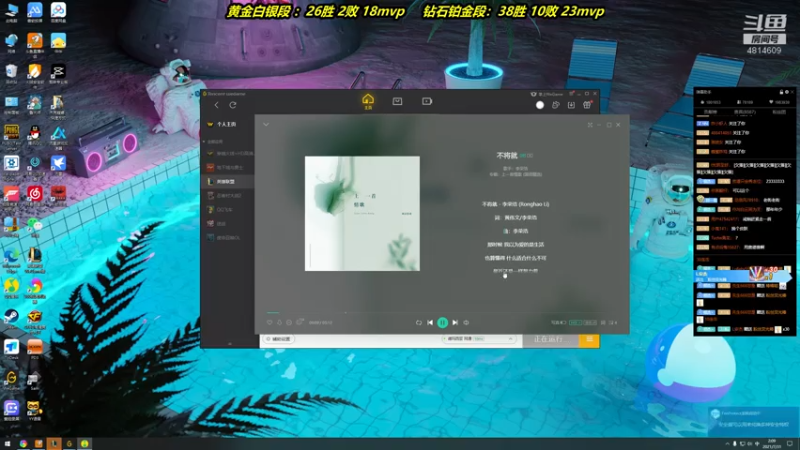Image resolution: width=800 pixels, height=450 pixels.
Task: Click the download icon beside the heart
Action: tap(280, 322)
